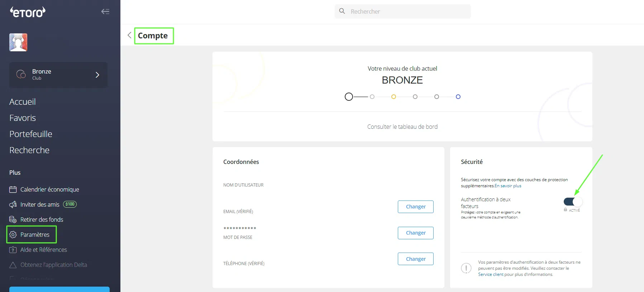Screen dimensions: 644x292
Task: Open Portefeuille section
Action: [31, 134]
